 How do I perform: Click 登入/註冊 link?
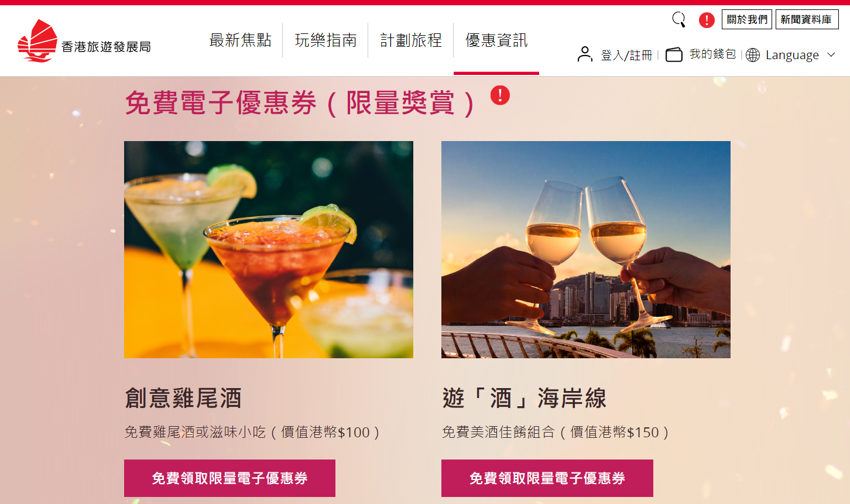626,55
